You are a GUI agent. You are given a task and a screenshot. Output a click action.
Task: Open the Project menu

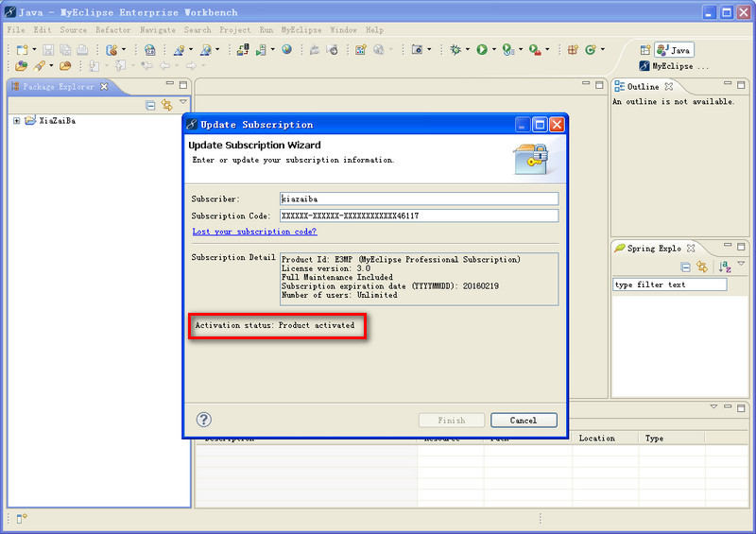[x=234, y=29]
